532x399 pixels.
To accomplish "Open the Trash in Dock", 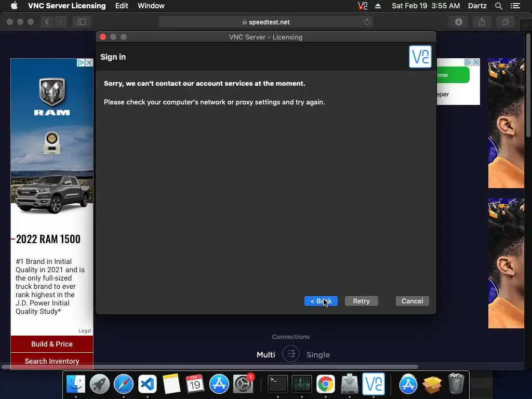I will click(456, 384).
